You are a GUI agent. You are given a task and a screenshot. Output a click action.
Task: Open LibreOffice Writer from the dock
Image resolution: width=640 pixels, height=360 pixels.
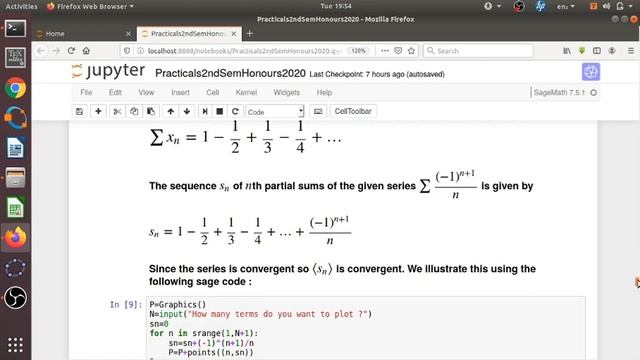[x=16, y=148]
